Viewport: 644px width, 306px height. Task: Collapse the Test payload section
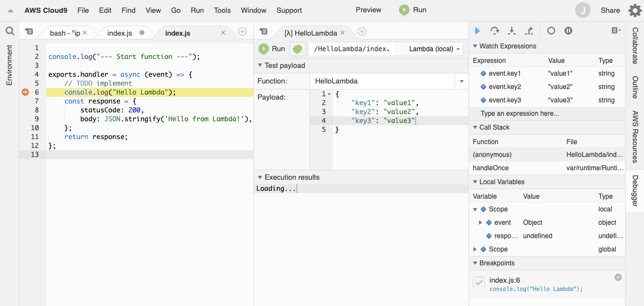click(x=259, y=66)
